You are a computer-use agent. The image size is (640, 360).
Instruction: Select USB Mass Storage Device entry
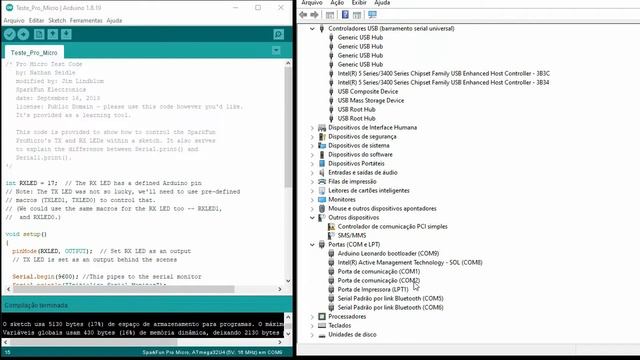pyautogui.click(x=371, y=100)
